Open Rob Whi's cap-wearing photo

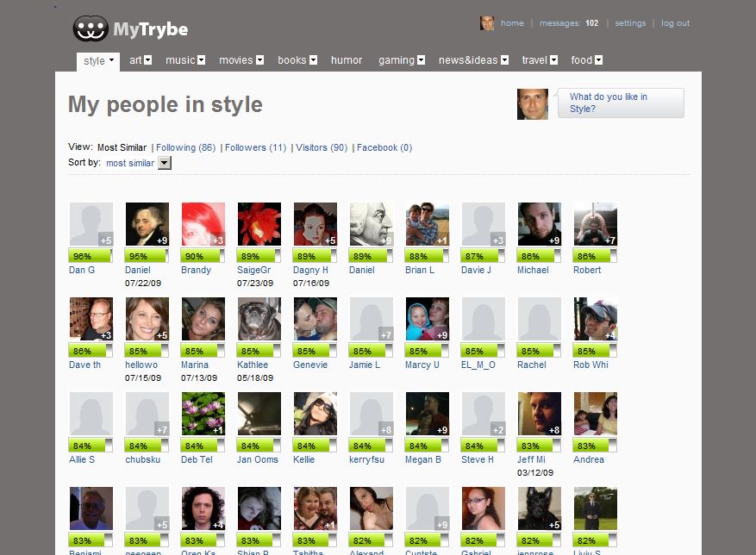(x=595, y=319)
